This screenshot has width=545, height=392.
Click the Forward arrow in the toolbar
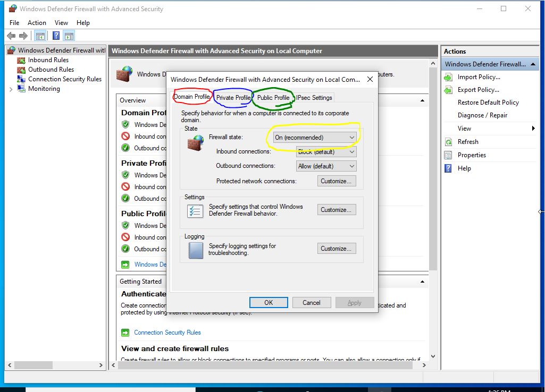coord(23,36)
